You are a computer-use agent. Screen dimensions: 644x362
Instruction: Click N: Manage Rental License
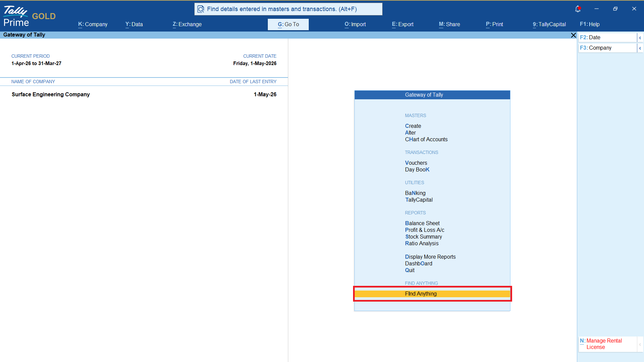(x=607, y=344)
